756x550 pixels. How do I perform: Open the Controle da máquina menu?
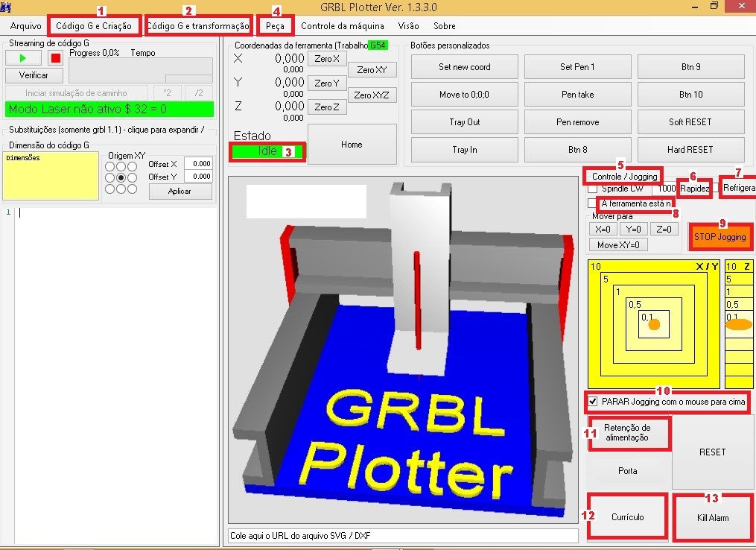pyautogui.click(x=342, y=26)
